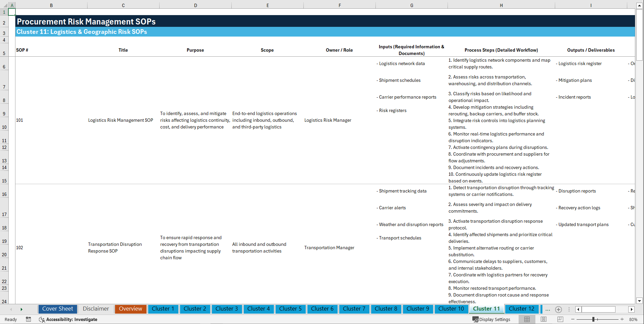Viewport: 644px width, 324px height.
Task: Open Display Settings in status bar
Action: tap(491, 319)
